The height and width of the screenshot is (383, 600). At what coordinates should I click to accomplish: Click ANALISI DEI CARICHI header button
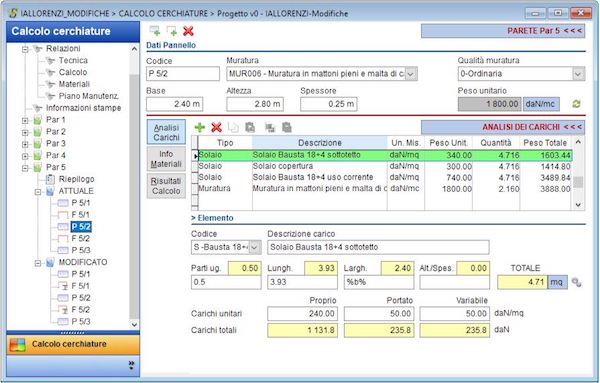click(503, 127)
